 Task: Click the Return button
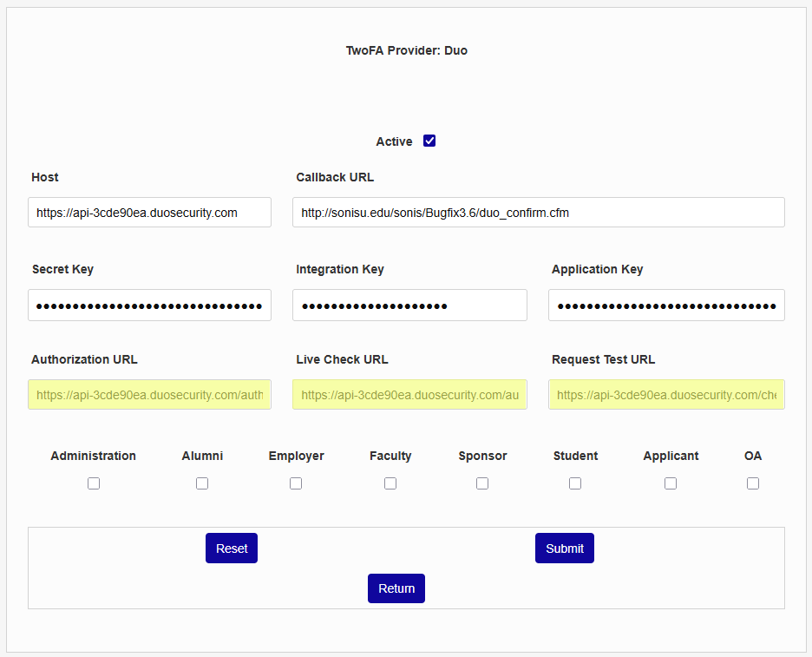[396, 588]
